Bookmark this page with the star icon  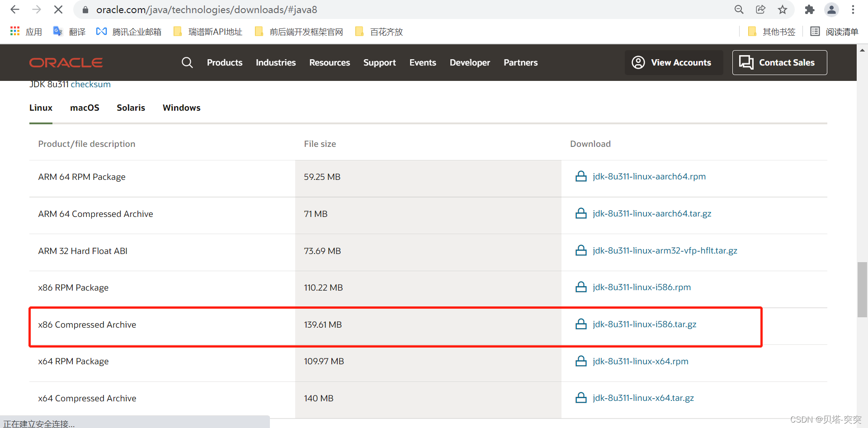(x=783, y=9)
